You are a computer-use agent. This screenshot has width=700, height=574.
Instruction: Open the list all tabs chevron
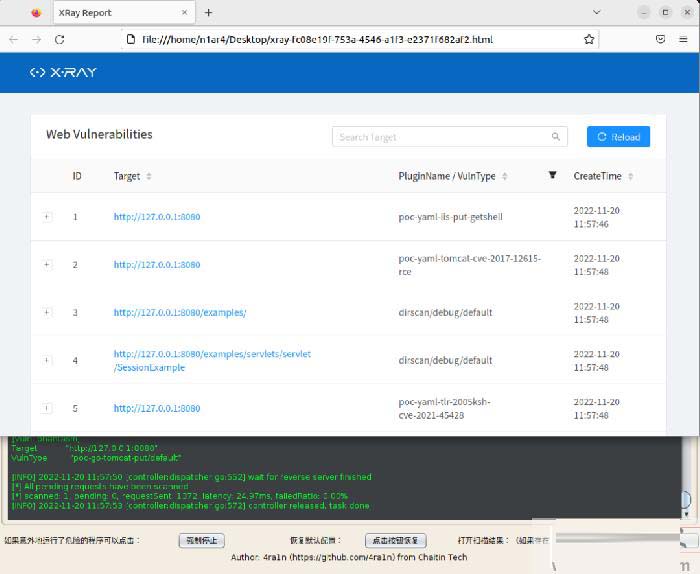(596, 12)
